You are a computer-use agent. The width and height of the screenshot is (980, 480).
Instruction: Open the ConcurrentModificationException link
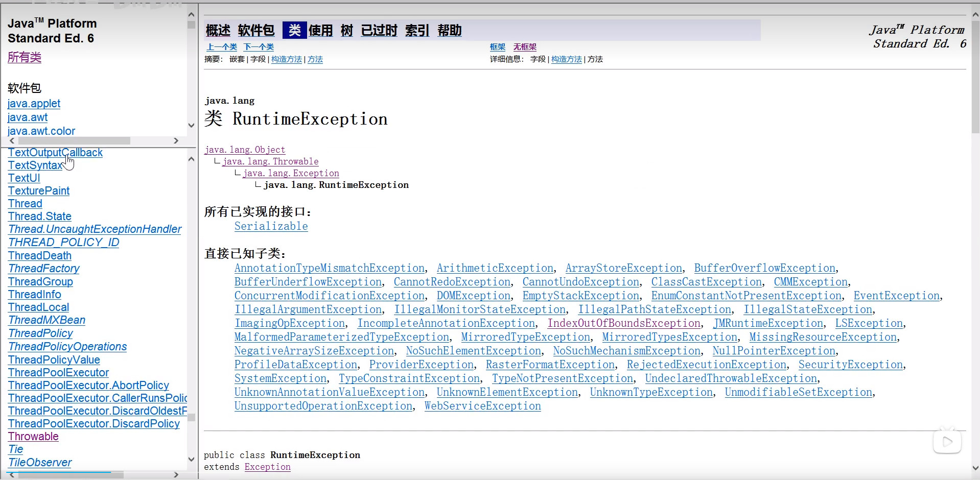[330, 296]
